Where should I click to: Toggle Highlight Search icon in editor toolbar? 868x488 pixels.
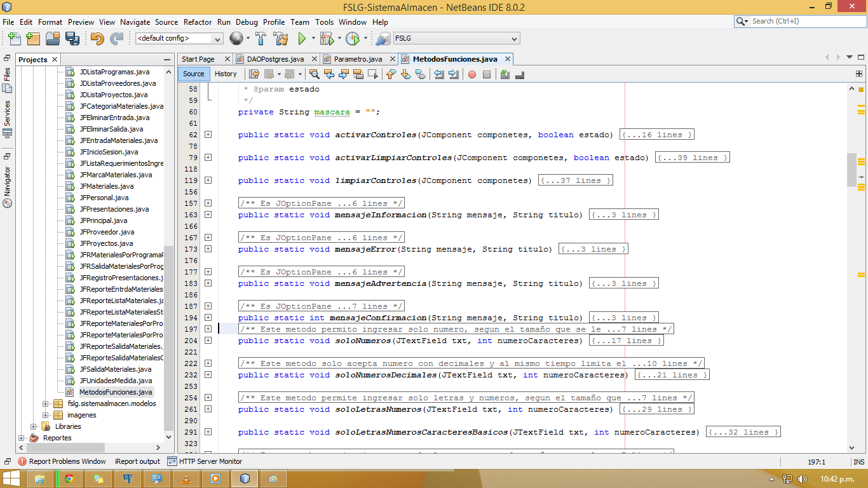(358, 74)
